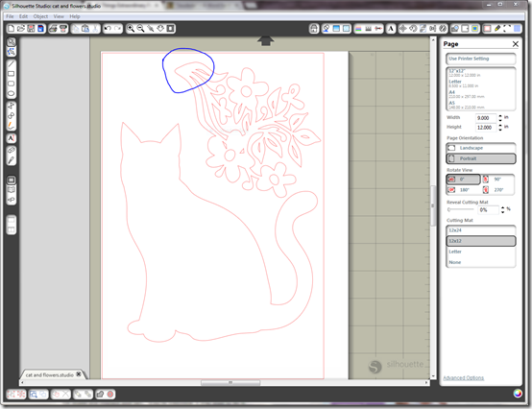532x409 pixels.
Task: Click Use Printer Setting button
Action: coord(481,59)
